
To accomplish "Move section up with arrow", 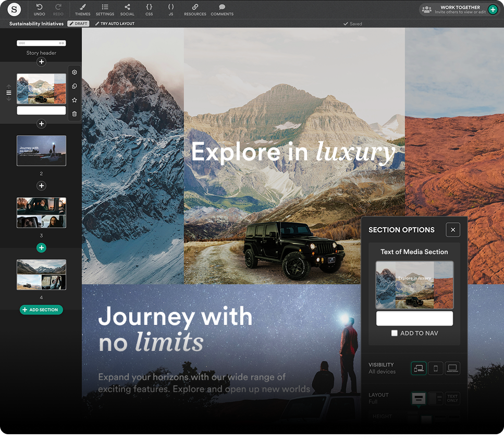I will tap(9, 86).
